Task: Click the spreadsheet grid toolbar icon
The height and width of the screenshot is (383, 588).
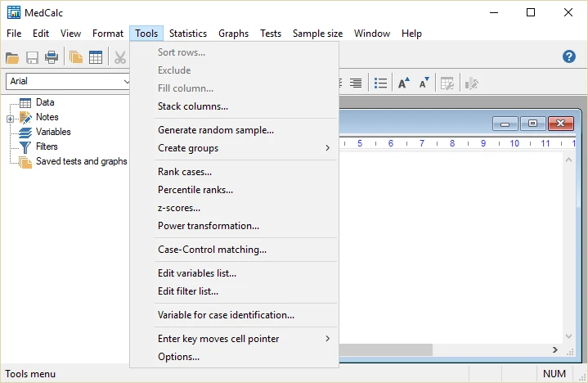Action: [96, 57]
